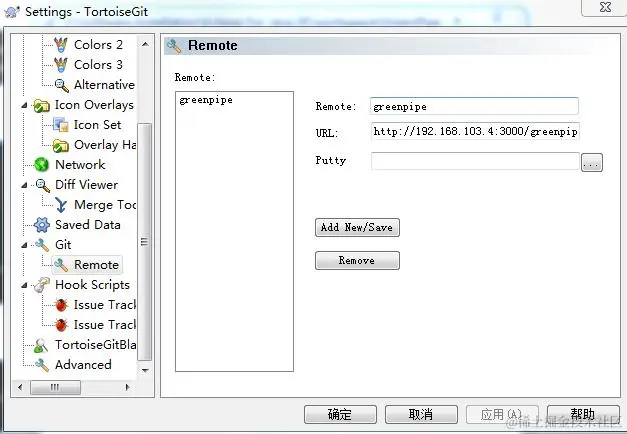The height and width of the screenshot is (434, 627).
Task: Open the Hook Scripts settings page
Action: tap(92, 285)
